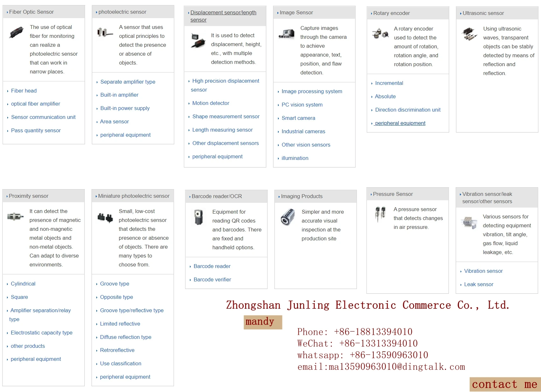The image size is (541, 392).
Task: Select the optical fiber amplifier link
Action: [36, 104]
